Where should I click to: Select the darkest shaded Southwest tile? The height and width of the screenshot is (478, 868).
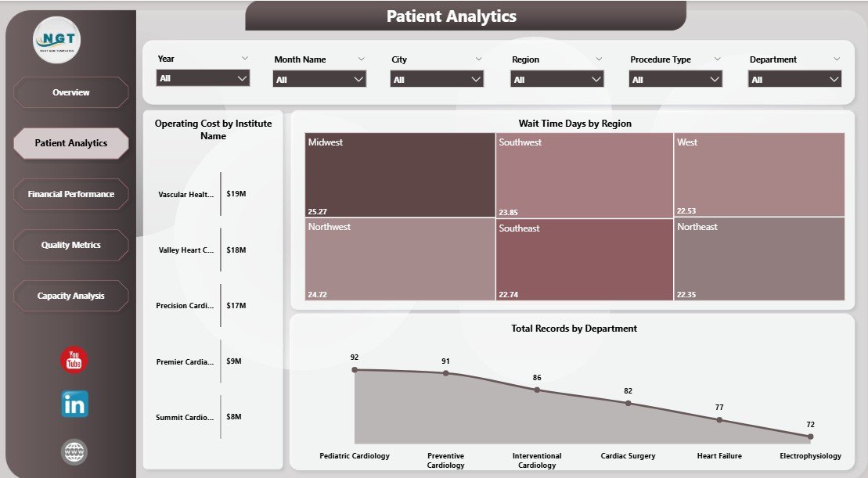point(583,174)
